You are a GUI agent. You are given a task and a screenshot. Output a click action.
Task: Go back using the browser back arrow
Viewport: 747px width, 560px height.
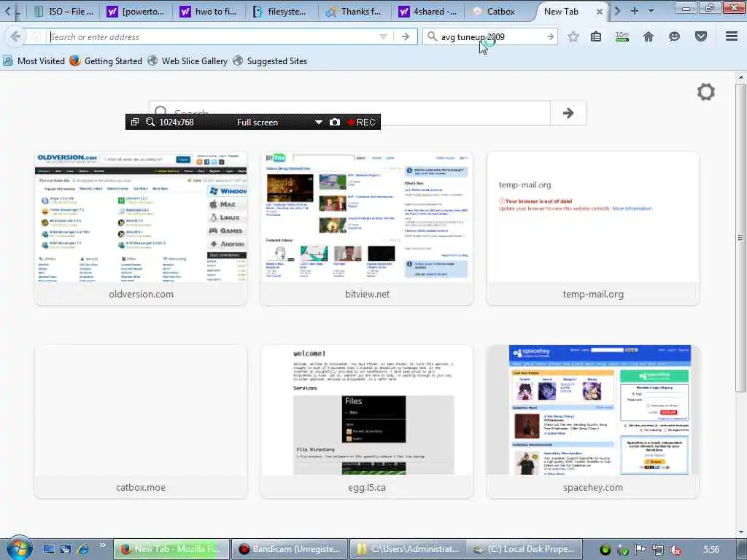(15, 36)
